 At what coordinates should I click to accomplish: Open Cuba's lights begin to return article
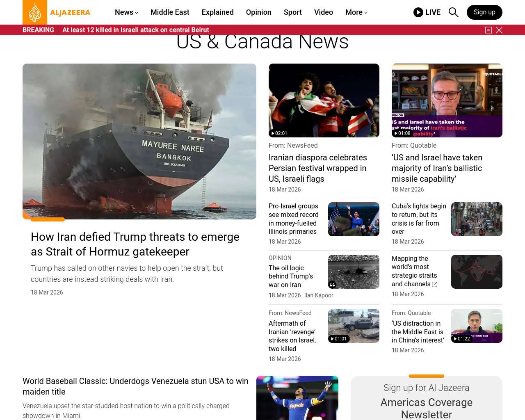(x=419, y=219)
